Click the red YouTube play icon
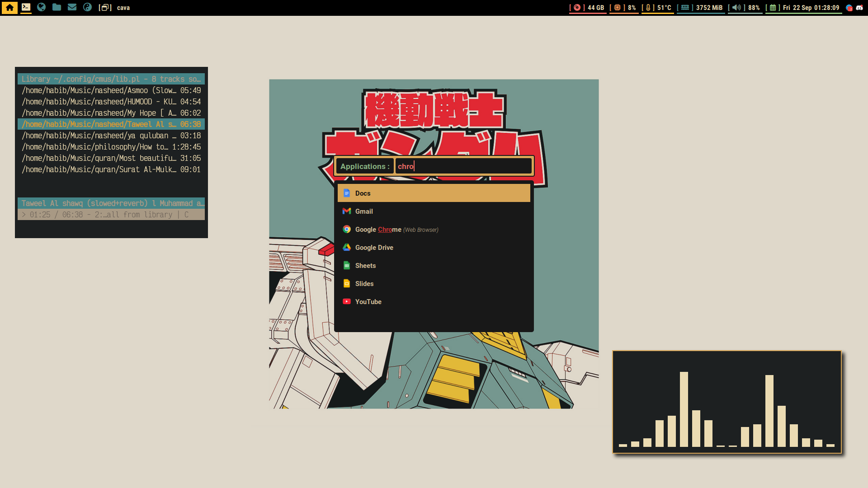 pos(347,301)
